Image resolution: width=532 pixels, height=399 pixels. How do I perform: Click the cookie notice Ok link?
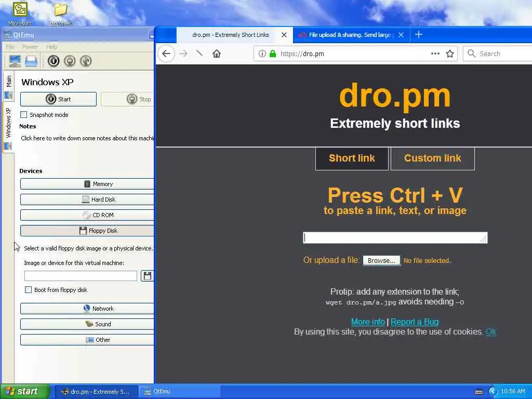[491, 332]
